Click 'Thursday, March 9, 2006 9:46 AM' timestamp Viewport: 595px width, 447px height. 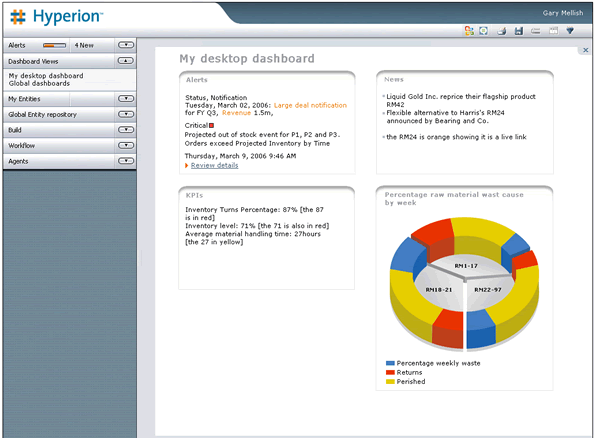(240, 156)
